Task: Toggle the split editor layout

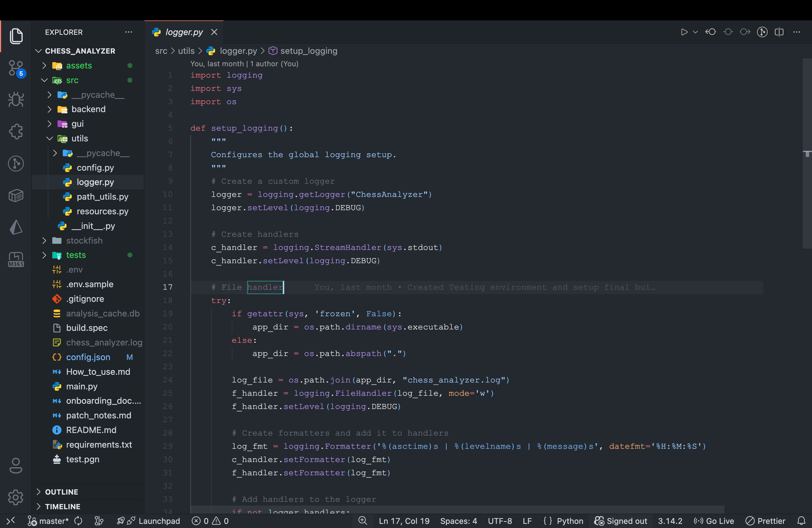Action: point(780,32)
